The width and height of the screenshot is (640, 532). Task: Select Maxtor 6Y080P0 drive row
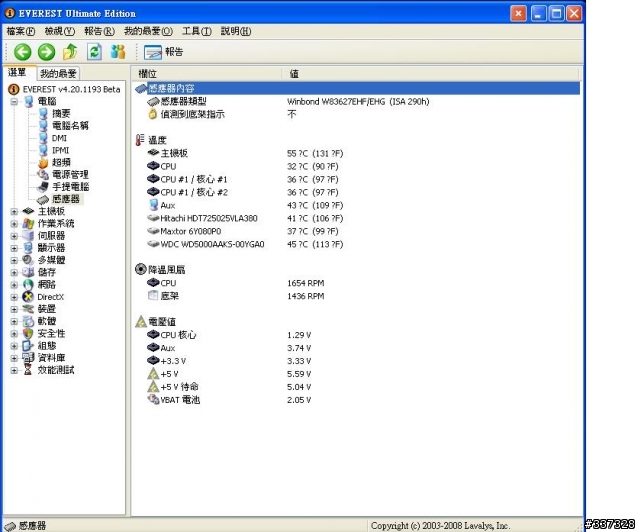tap(358, 231)
